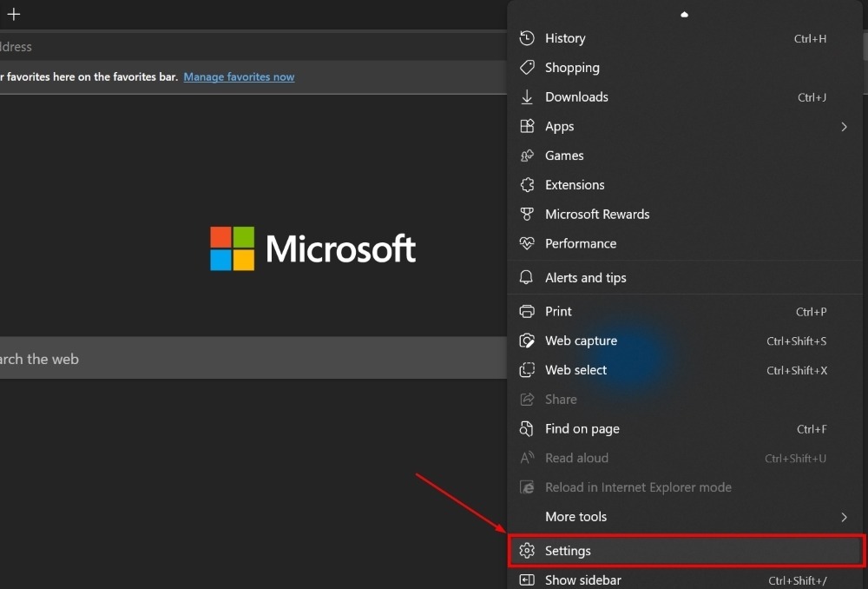Open the Extensions puzzle icon
Screen dimensions: 868x589
coord(528,184)
